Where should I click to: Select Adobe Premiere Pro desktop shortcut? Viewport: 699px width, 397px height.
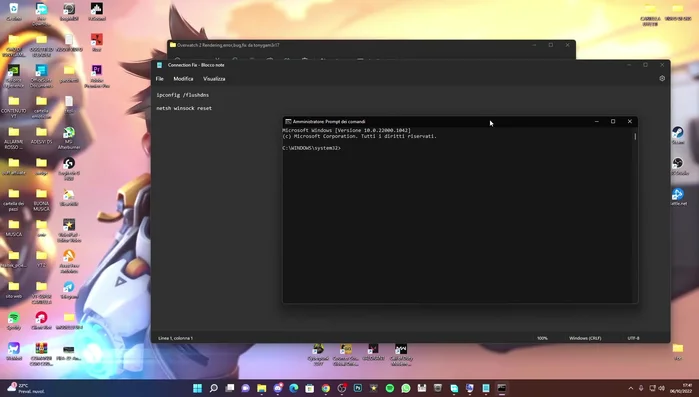click(97, 76)
